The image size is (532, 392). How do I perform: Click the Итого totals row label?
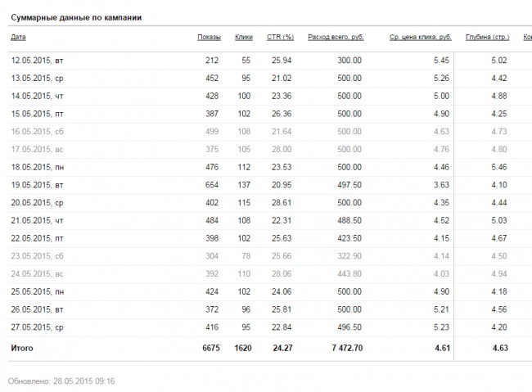click(22, 348)
